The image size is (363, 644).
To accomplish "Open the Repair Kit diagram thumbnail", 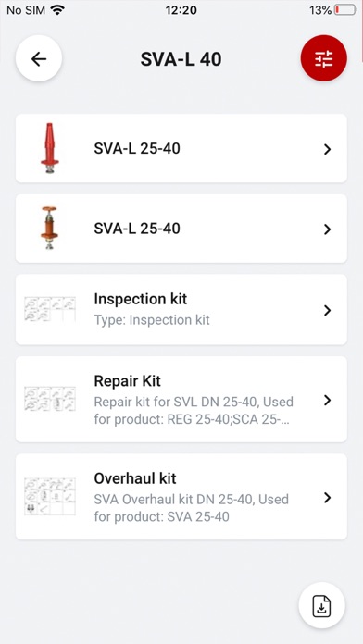I will click(x=50, y=399).
